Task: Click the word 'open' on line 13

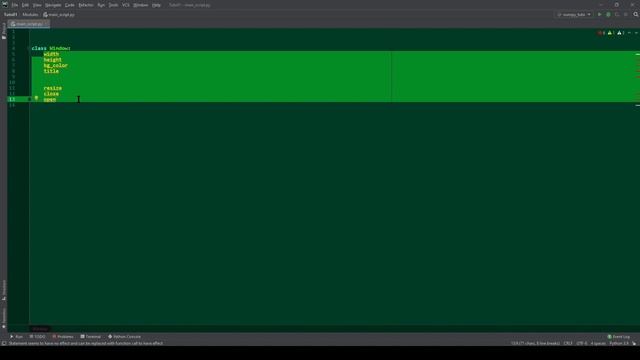Action: pos(50,100)
